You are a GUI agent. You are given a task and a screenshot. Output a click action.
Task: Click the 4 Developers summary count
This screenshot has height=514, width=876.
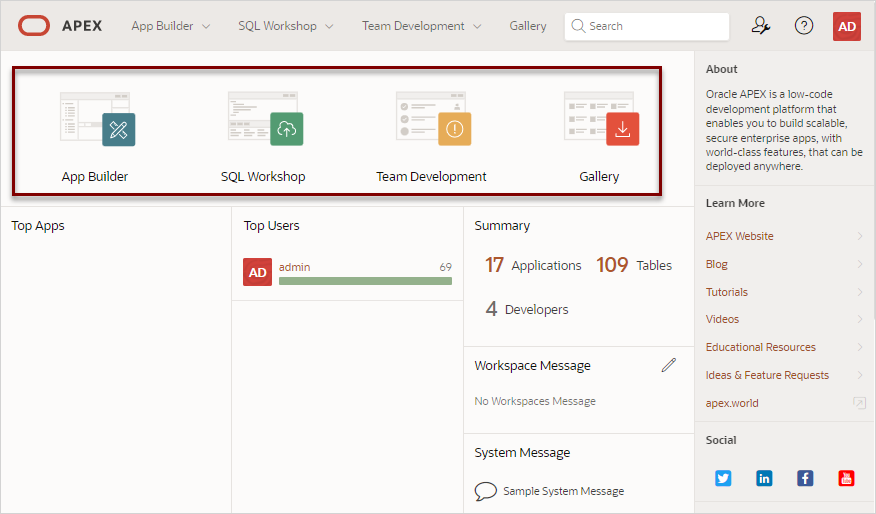[x=527, y=309]
